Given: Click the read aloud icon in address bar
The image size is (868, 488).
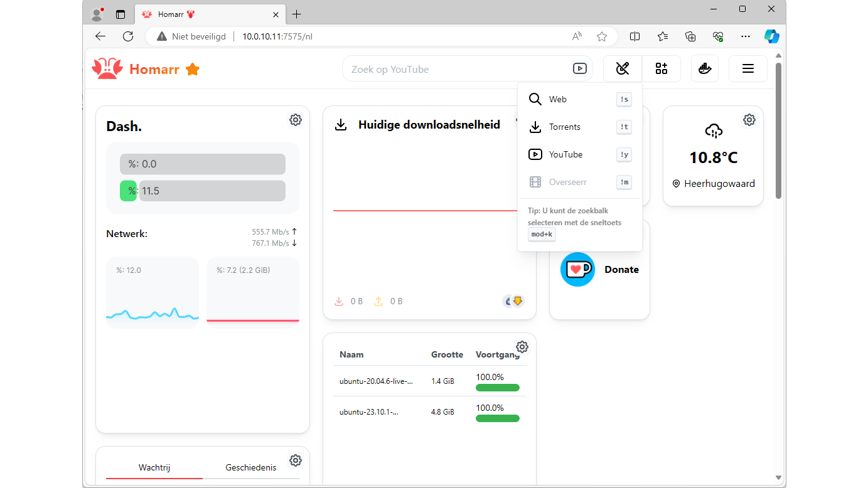Looking at the screenshot, I should point(577,36).
